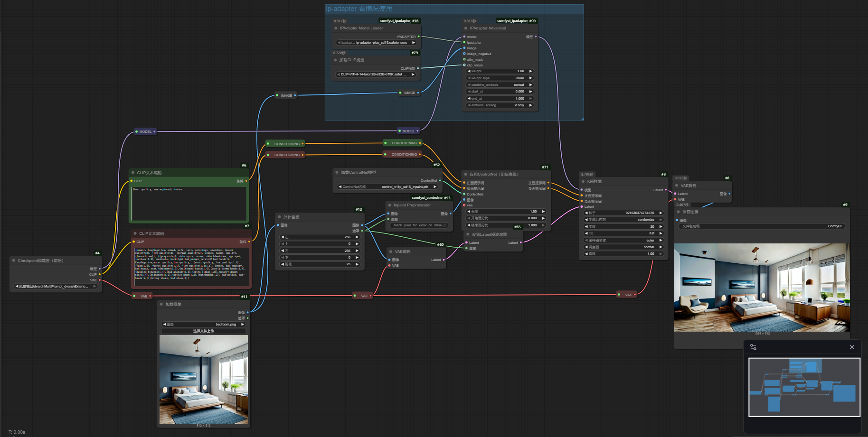Open the minimap settings sliders icon
This screenshot has width=868, height=437.
[753, 347]
